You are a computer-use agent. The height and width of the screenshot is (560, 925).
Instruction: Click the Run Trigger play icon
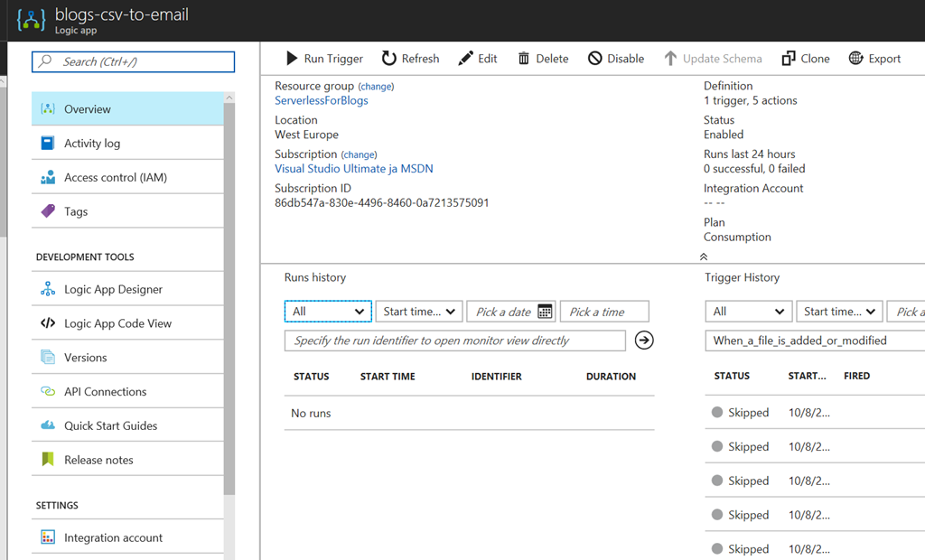[292, 59]
